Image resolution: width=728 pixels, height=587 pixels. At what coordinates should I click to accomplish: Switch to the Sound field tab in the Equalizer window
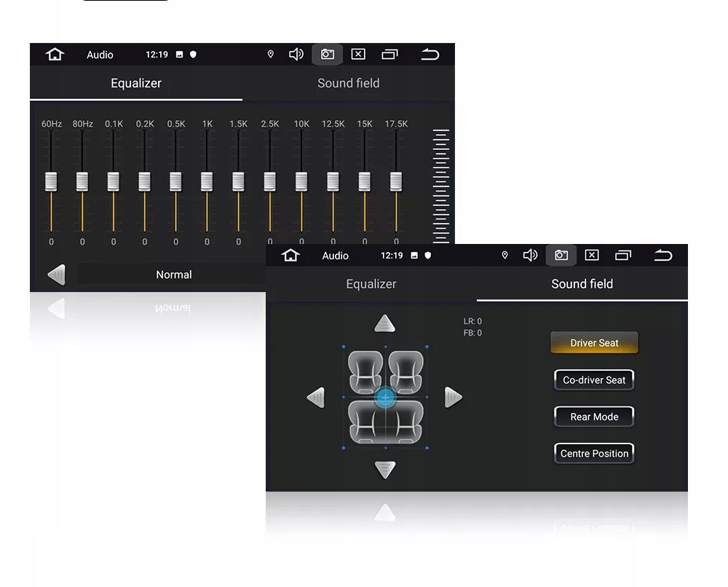[348, 83]
